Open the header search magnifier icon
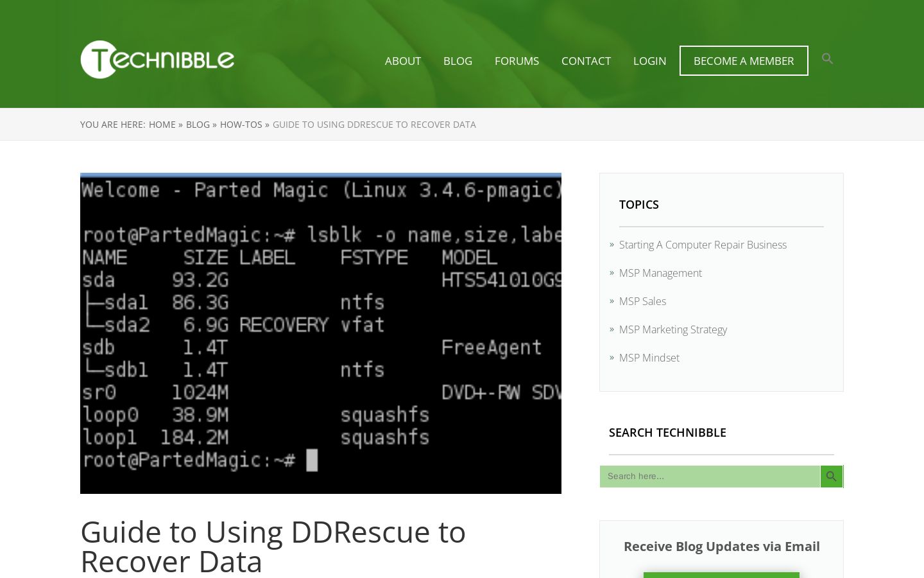The image size is (924, 578). click(x=827, y=59)
